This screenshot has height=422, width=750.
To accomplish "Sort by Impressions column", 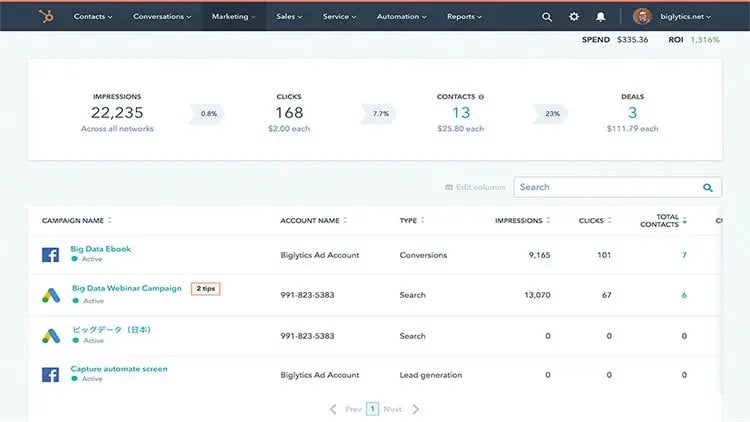I will coord(548,220).
